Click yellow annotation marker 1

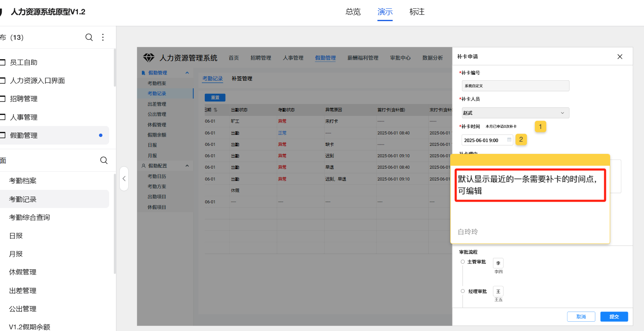(x=540, y=126)
